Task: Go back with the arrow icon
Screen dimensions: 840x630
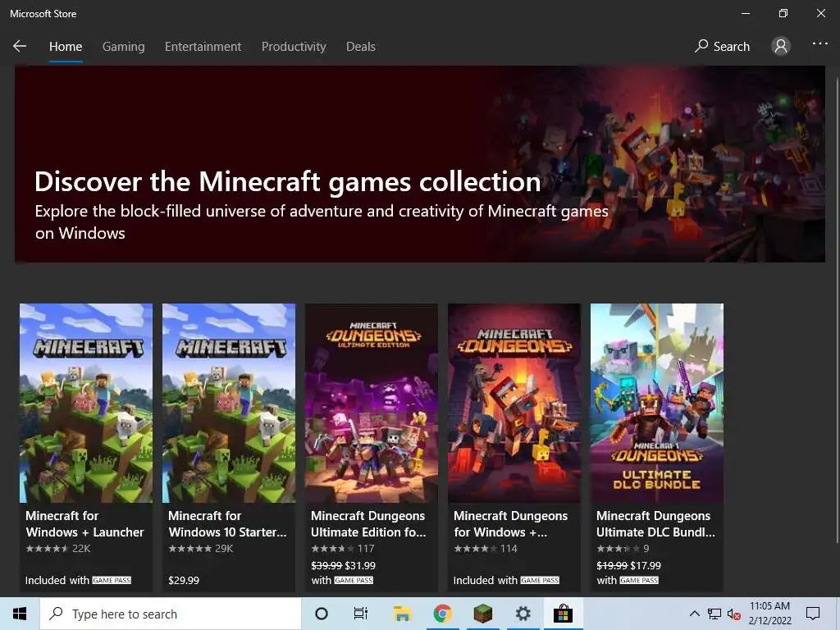Action: (x=20, y=46)
